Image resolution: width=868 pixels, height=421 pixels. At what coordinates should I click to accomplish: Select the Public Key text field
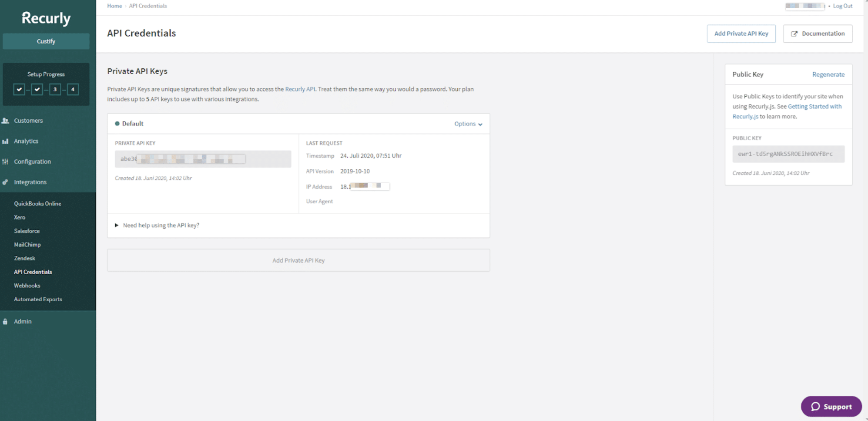coord(788,154)
